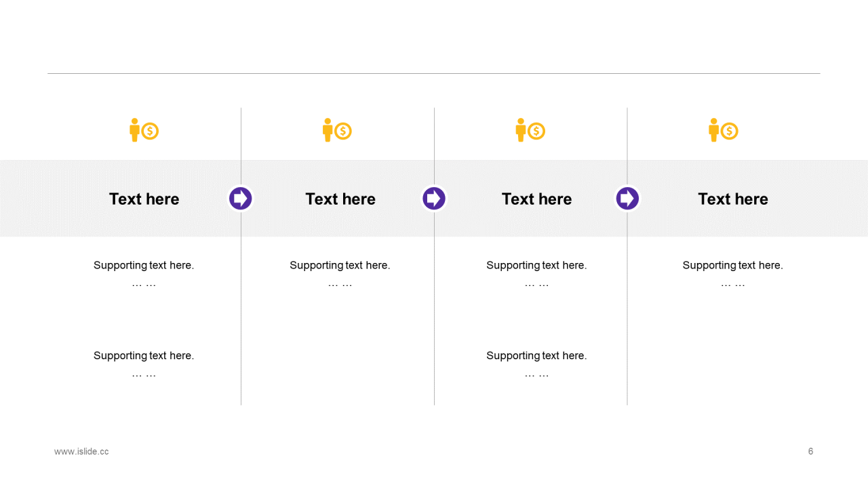Click the first person-with-coin icon
The image size is (868, 488).
(144, 130)
